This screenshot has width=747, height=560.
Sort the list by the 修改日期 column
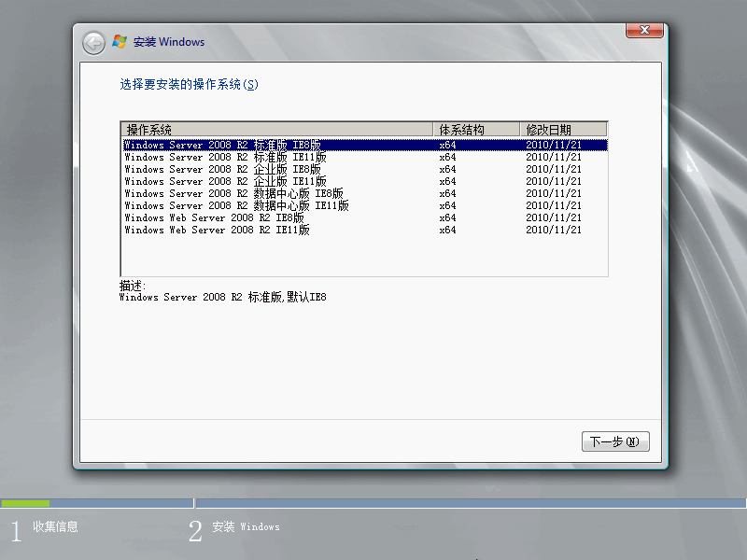pyautogui.click(x=560, y=130)
